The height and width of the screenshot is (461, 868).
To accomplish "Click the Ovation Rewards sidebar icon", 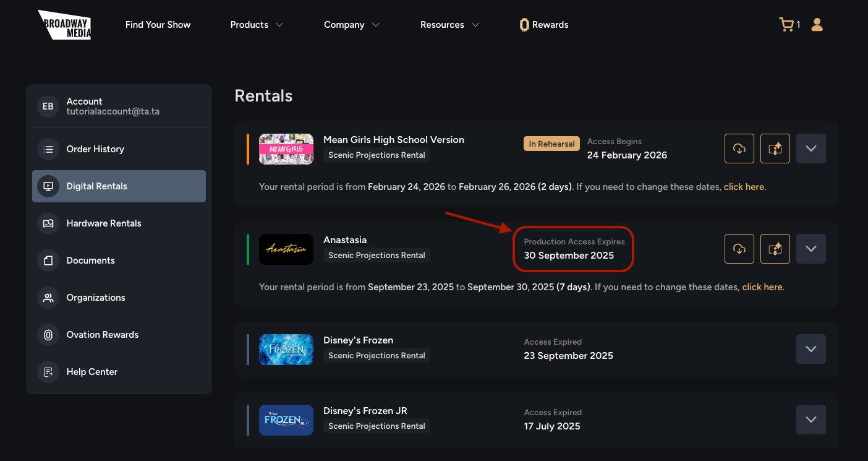I will [x=48, y=335].
